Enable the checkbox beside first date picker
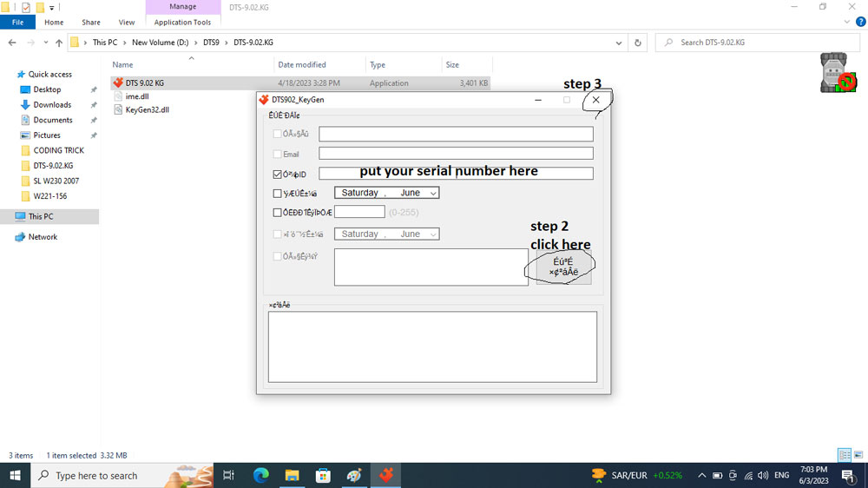This screenshot has width=868, height=488. tap(277, 194)
